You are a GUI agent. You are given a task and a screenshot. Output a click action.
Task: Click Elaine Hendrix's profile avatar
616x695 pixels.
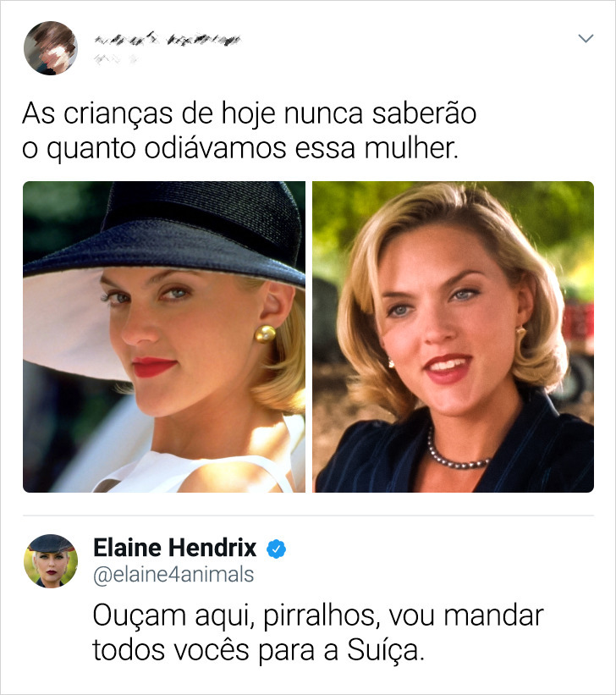tap(51, 561)
